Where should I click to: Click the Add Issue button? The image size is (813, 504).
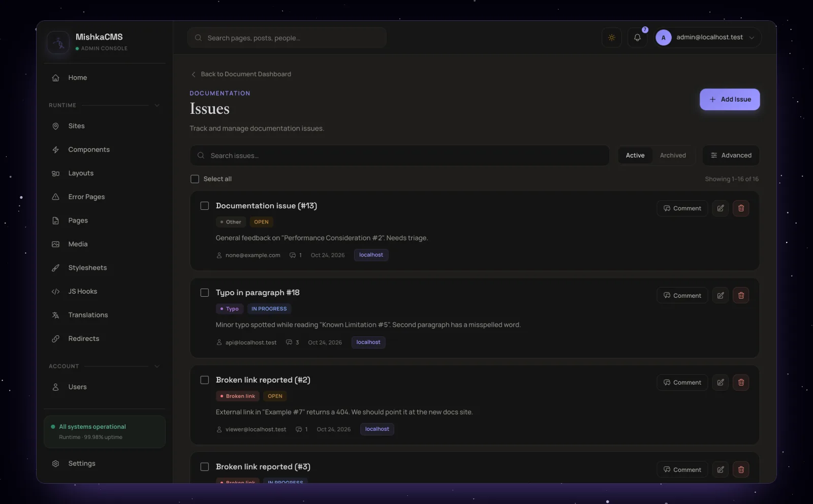pos(730,100)
